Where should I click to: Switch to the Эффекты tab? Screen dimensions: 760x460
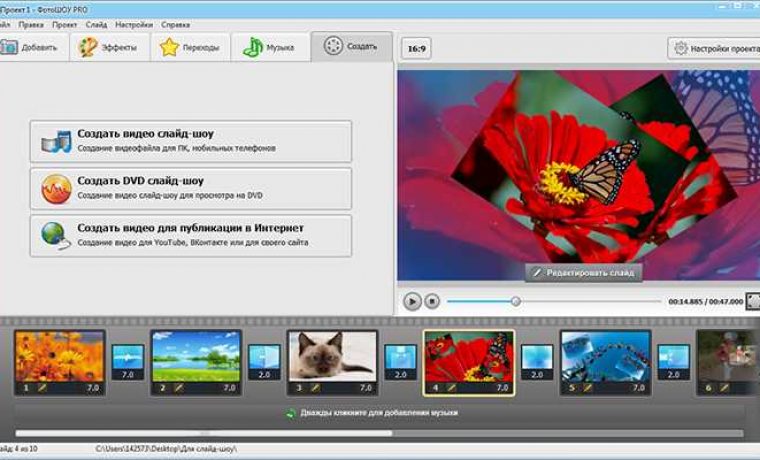tap(110, 48)
